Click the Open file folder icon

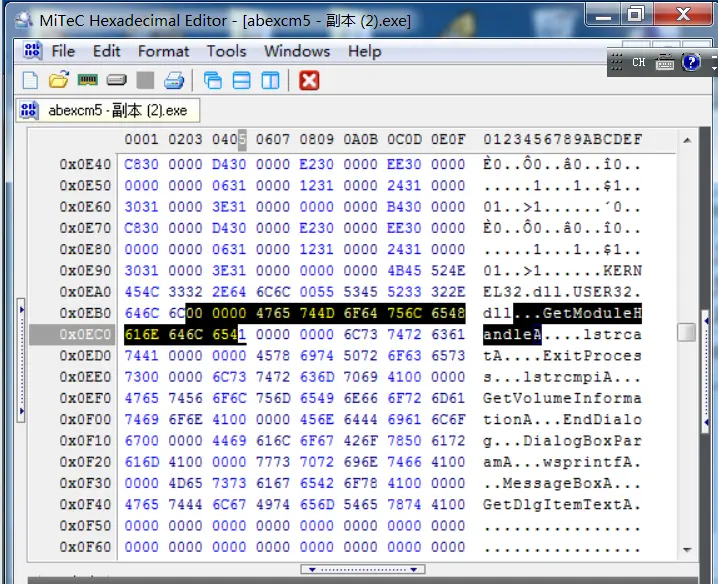(58, 80)
